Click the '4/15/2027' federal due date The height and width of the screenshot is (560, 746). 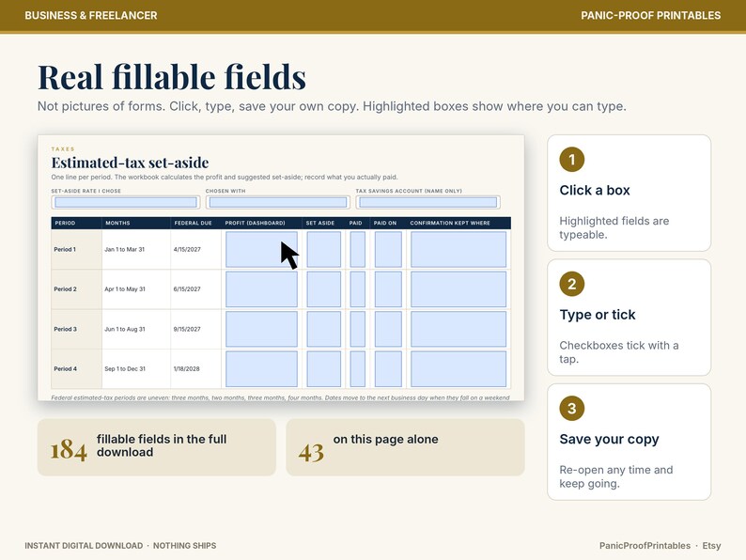coord(187,249)
